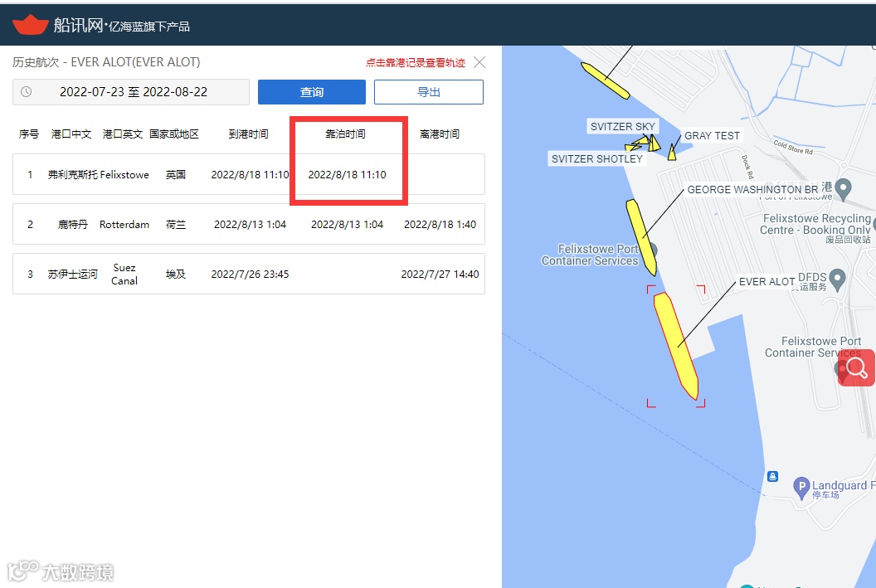The height and width of the screenshot is (588, 876).
Task: Click departure time 2022/8/18 1:40
Action: [x=440, y=225]
